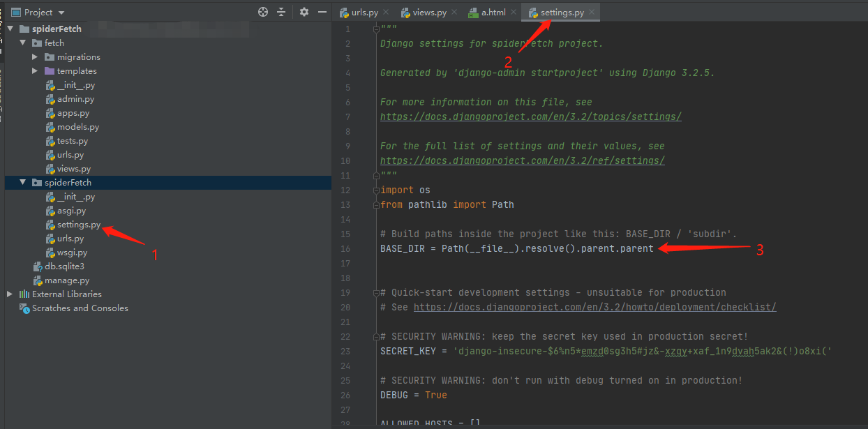Image resolution: width=868 pixels, height=429 pixels.
Task: Open the settings topics documentation link
Action: click(x=530, y=116)
